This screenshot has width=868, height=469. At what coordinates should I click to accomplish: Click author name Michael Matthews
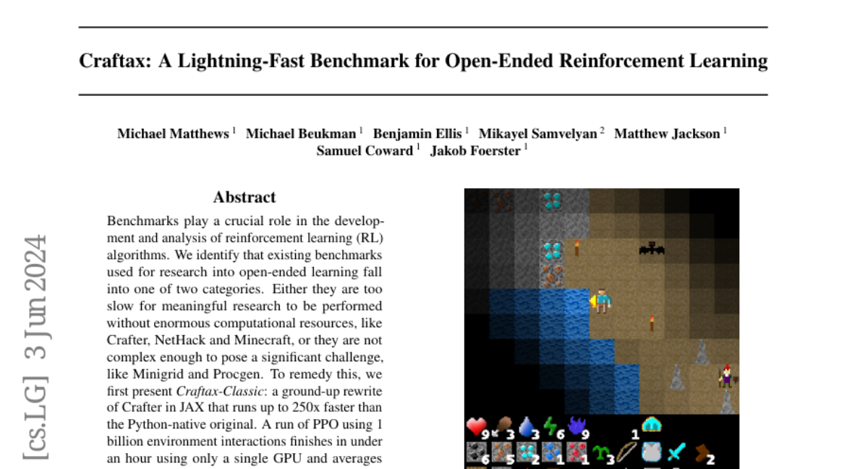coord(173,133)
